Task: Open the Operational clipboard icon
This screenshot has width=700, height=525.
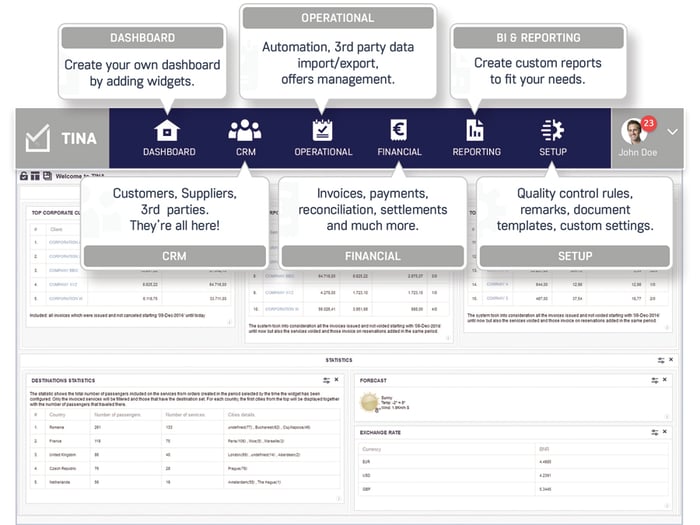Action: click(x=323, y=129)
